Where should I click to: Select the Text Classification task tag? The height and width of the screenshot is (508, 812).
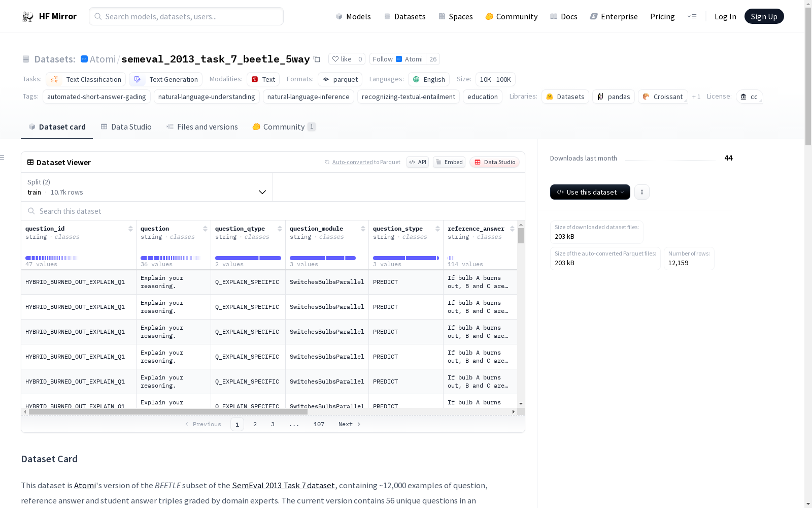coord(86,79)
